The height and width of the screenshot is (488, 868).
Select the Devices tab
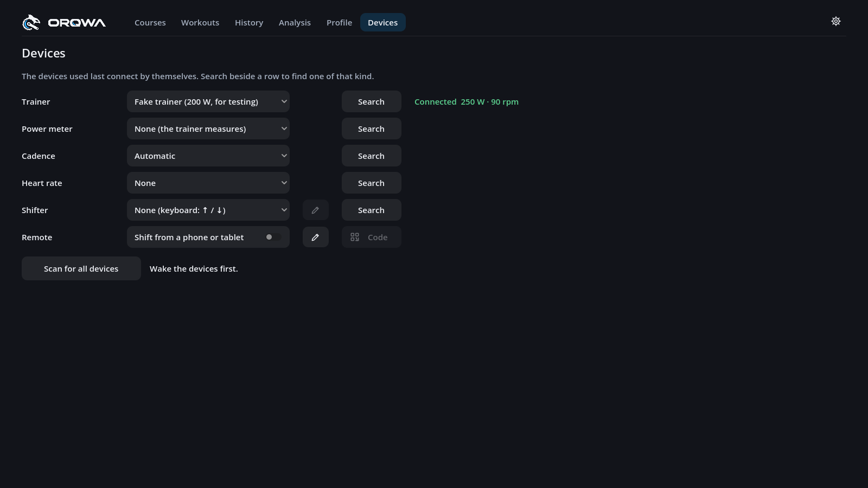click(x=383, y=22)
